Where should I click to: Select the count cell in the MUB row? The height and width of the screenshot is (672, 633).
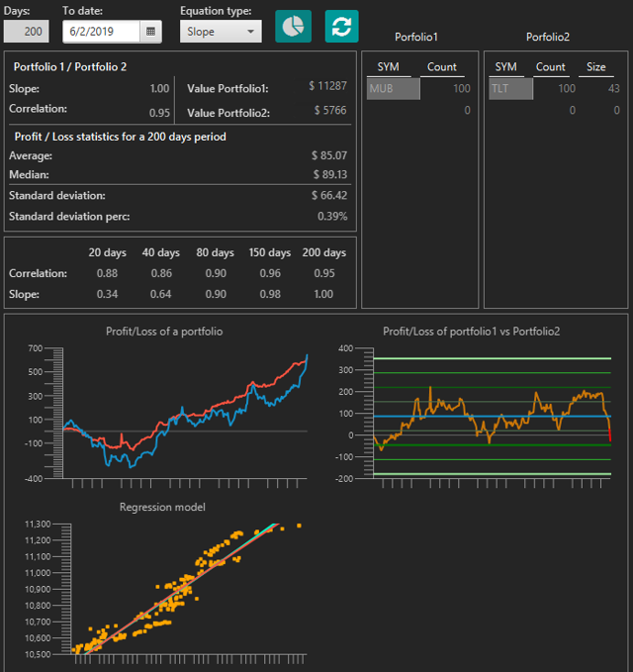click(x=443, y=89)
